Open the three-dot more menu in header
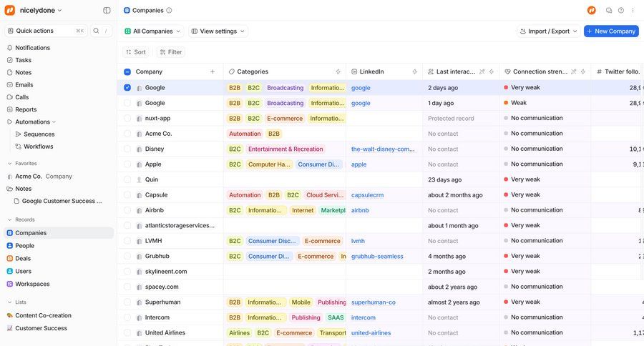Viewport: 644px width, 346px height. tap(633, 10)
